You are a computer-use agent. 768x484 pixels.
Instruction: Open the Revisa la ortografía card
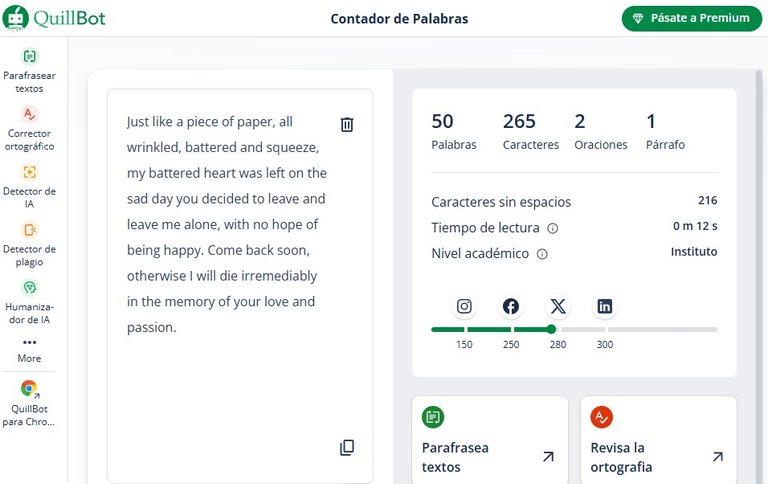coord(659,440)
